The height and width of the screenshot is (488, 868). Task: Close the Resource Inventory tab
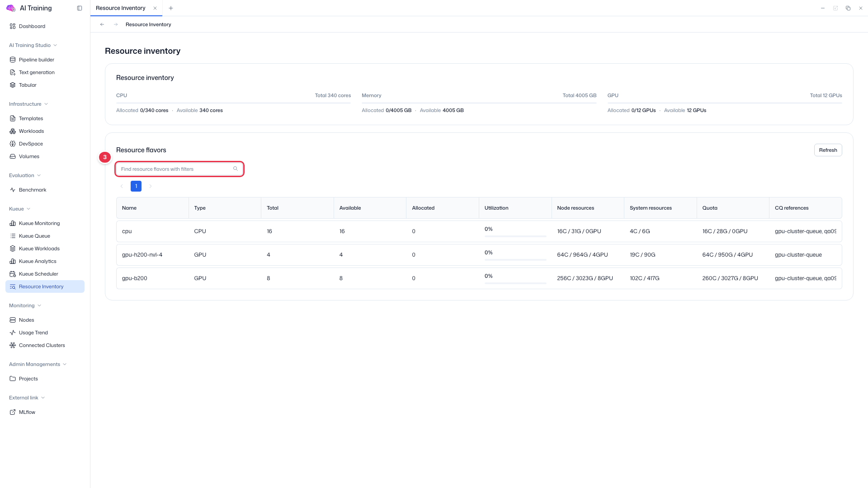coord(155,8)
